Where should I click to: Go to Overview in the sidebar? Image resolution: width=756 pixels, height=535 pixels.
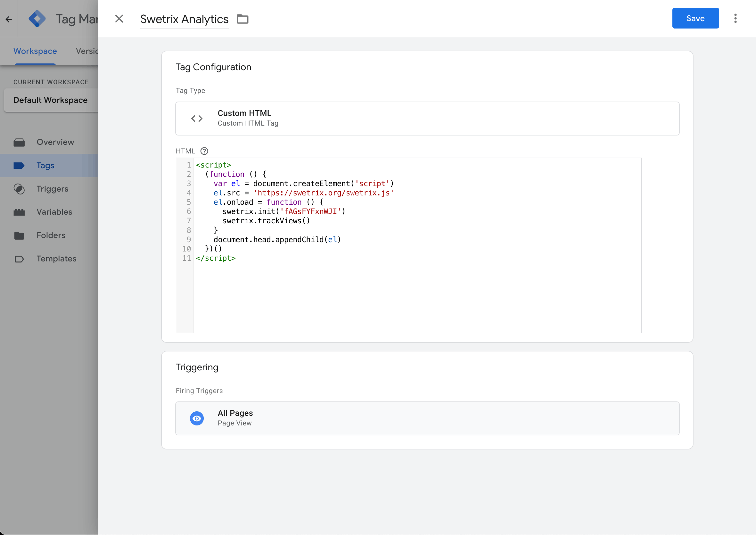click(x=55, y=142)
